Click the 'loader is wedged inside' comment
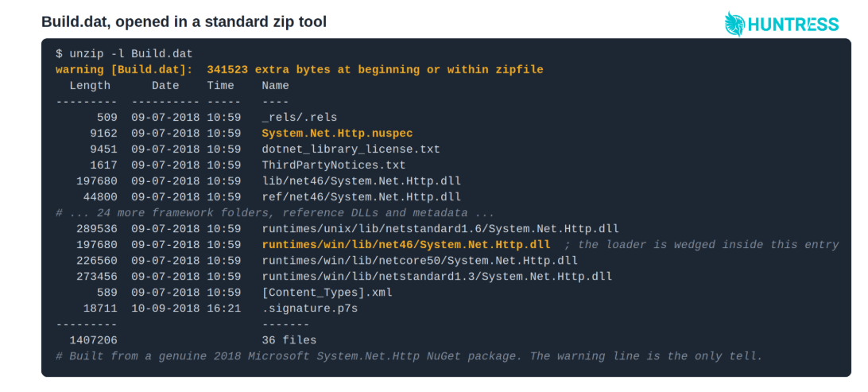The height and width of the screenshot is (392, 868). (x=702, y=245)
